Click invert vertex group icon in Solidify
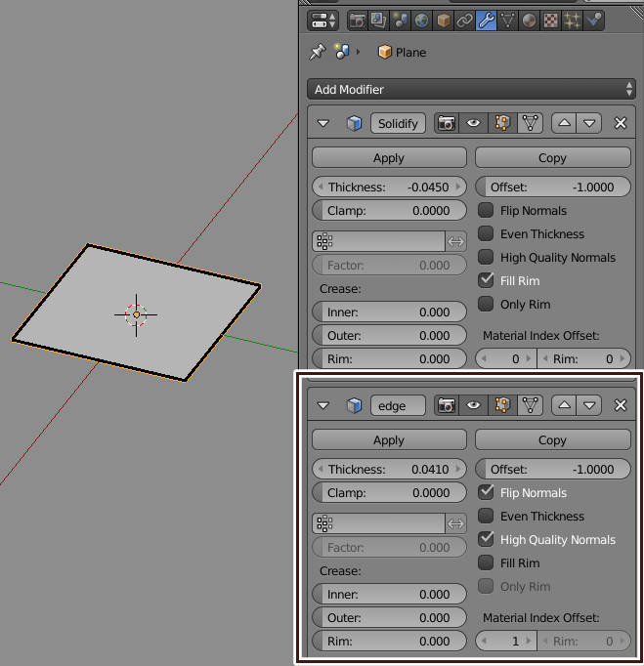This screenshot has height=666, width=644. pyautogui.click(x=455, y=241)
